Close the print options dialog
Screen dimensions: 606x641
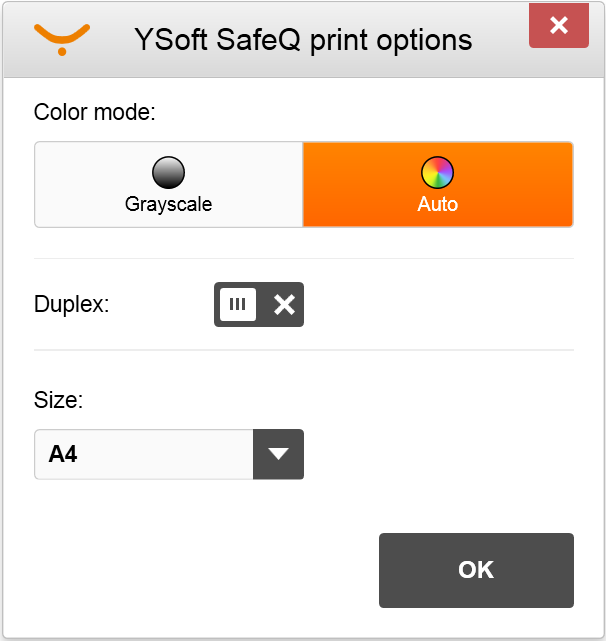point(558,26)
